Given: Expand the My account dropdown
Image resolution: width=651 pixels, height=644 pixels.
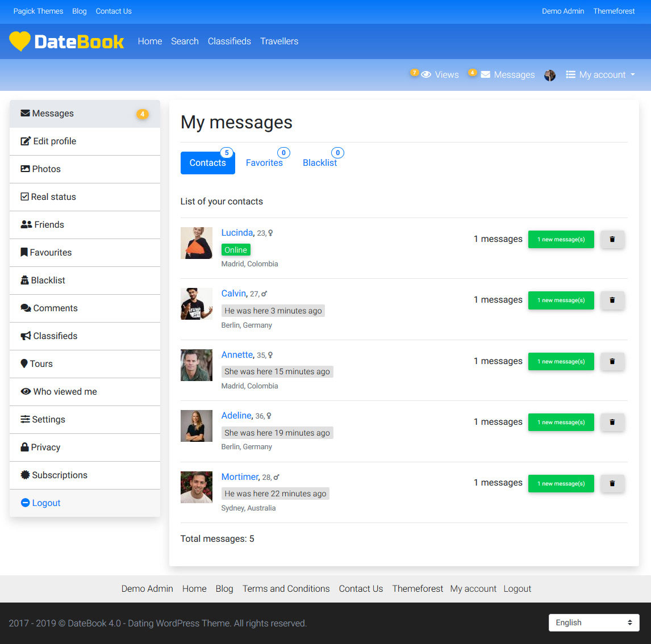Looking at the screenshot, I should 600,74.
